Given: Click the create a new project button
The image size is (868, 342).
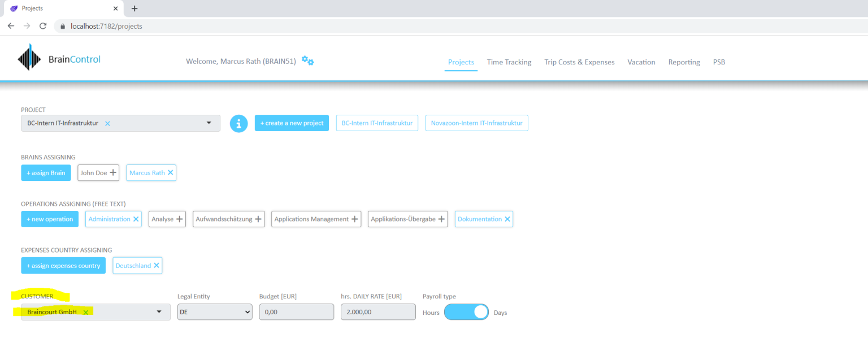Looking at the screenshot, I should click(292, 123).
